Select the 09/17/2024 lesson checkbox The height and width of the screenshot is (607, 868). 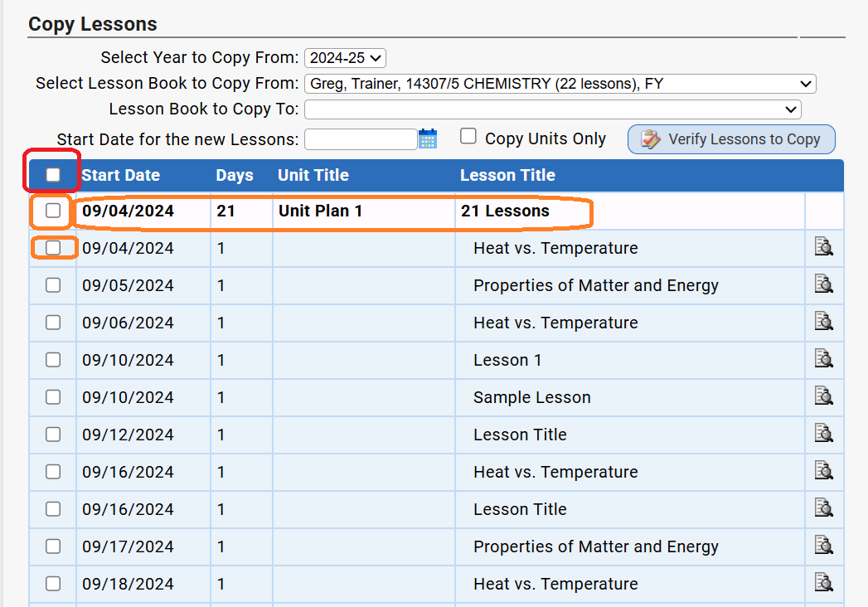[x=53, y=546]
